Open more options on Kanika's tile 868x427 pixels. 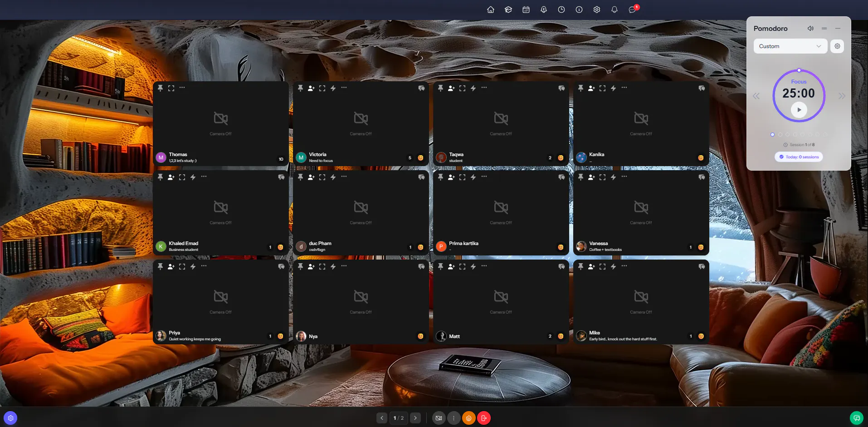624,88
